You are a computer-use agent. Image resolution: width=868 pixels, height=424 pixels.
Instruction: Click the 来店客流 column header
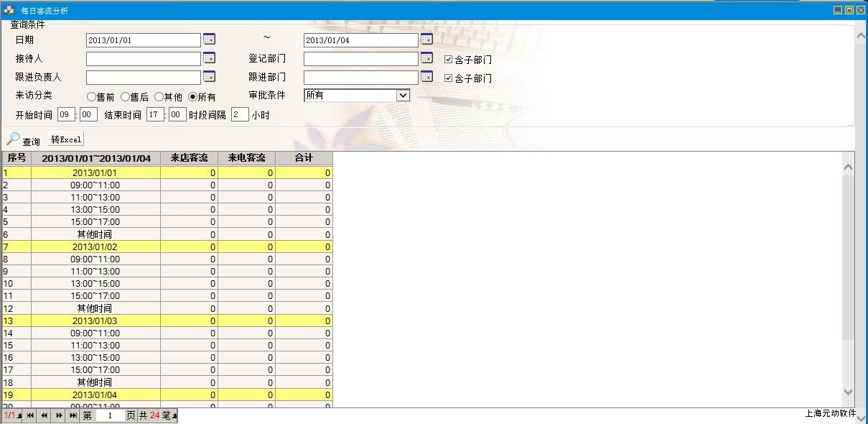coord(189,158)
